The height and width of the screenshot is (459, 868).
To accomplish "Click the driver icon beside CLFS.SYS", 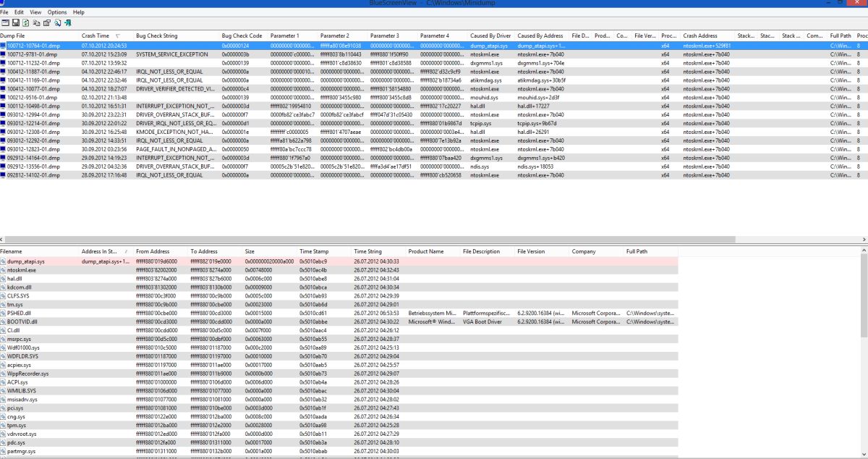I will tap(3, 295).
